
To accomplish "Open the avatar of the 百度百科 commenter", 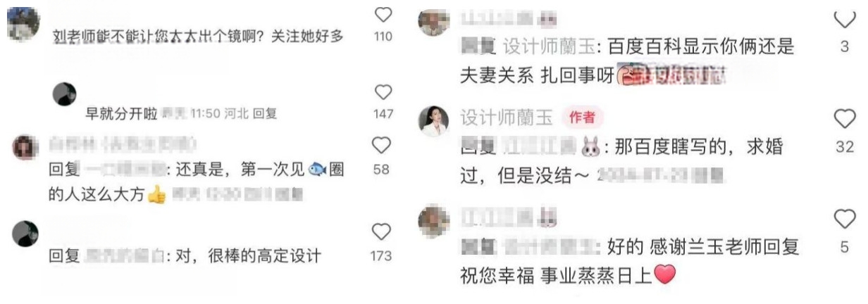I will (434, 21).
